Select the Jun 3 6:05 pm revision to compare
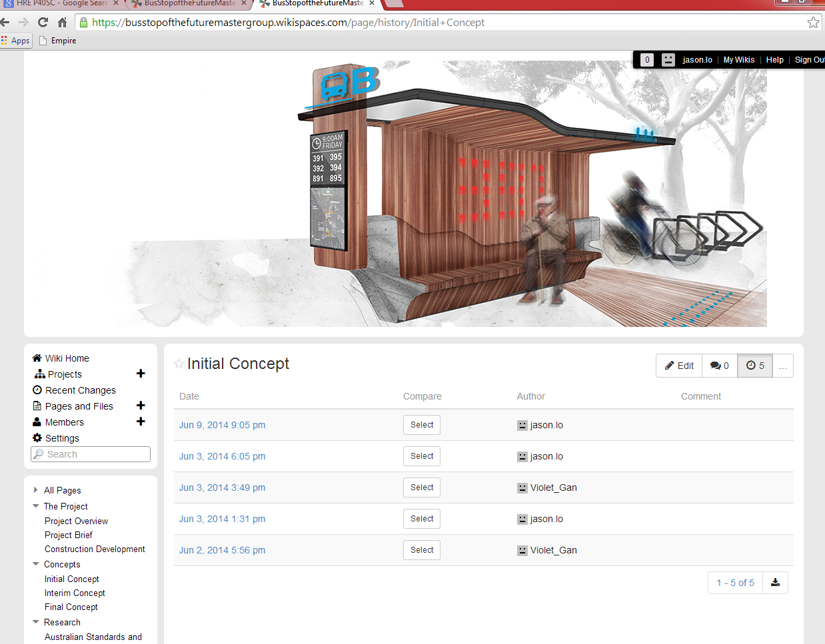825x644 pixels. pyautogui.click(x=422, y=456)
